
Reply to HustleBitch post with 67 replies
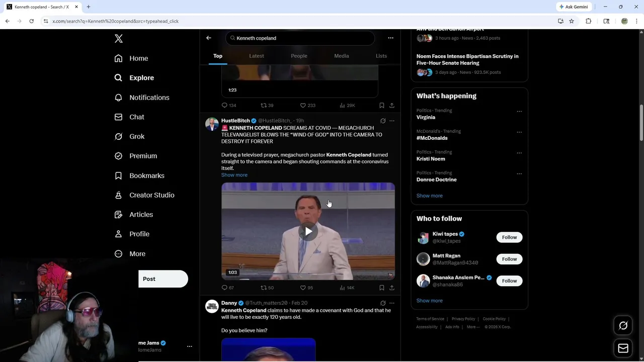click(x=228, y=288)
